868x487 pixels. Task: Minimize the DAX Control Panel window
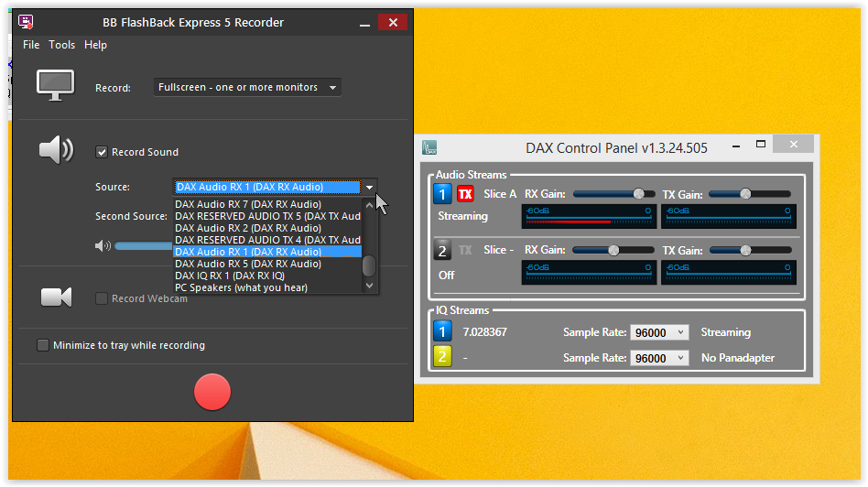[736, 146]
